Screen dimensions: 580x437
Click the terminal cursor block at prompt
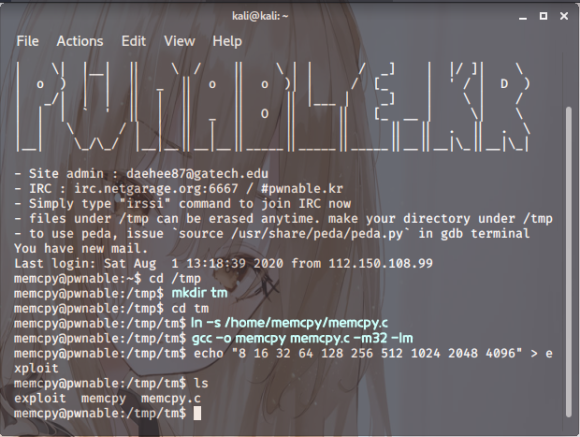tap(197, 413)
